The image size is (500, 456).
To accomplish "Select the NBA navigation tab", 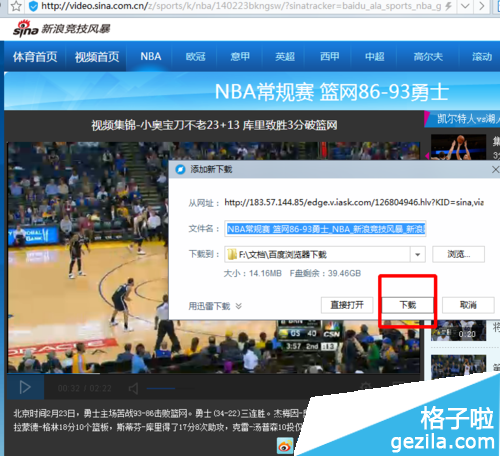I will coord(151,56).
